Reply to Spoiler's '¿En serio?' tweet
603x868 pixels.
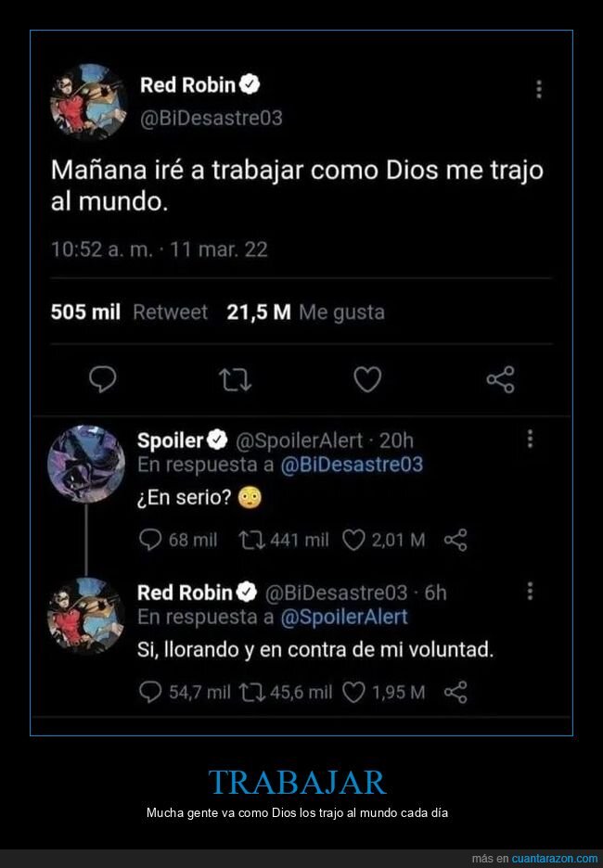[150, 540]
